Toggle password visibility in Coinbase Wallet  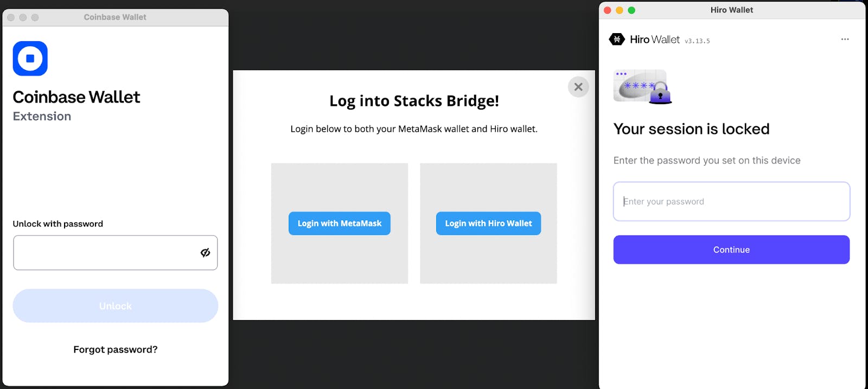click(205, 253)
